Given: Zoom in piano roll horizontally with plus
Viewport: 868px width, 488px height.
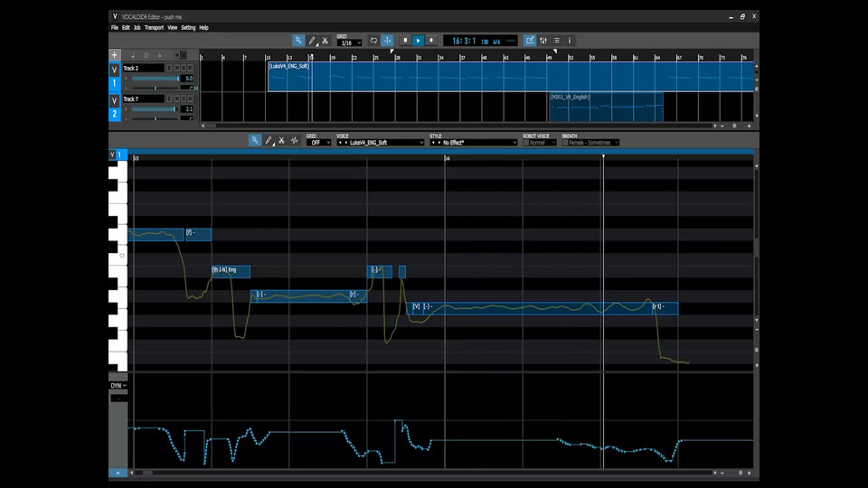Looking at the screenshot, I should click(x=749, y=473).
